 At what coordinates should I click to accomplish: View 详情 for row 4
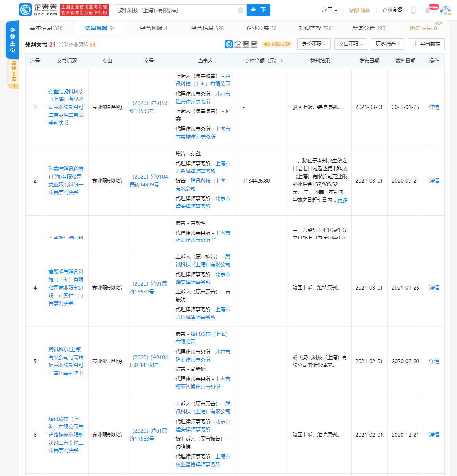(434, 288)
